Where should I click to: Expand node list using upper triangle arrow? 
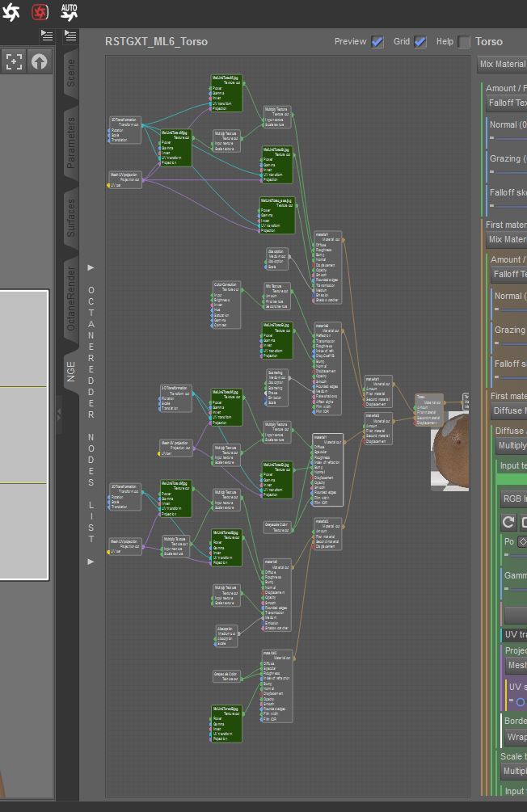tap(91, 267)
